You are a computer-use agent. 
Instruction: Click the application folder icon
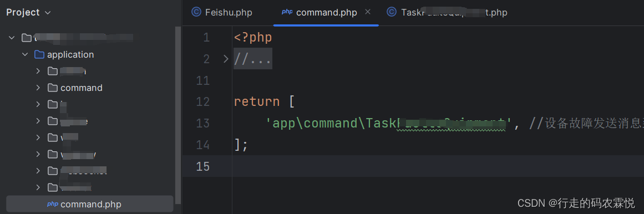(39, 54)
